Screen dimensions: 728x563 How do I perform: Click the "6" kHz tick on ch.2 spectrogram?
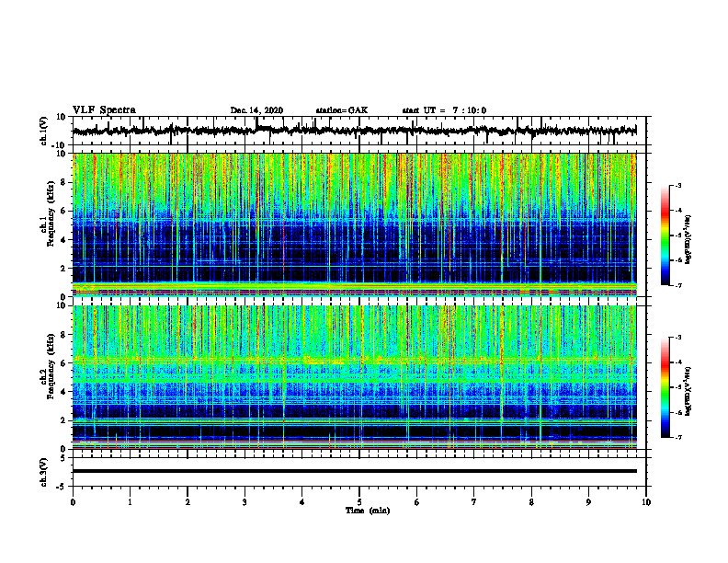pos(63,363)
